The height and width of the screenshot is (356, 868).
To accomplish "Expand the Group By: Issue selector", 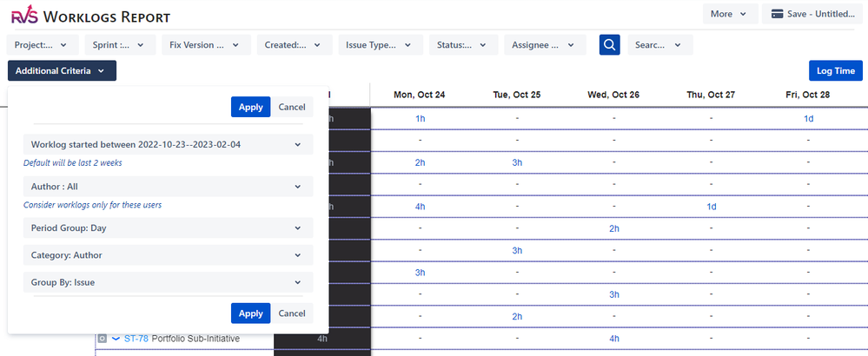I will click(x=169, y=282).
